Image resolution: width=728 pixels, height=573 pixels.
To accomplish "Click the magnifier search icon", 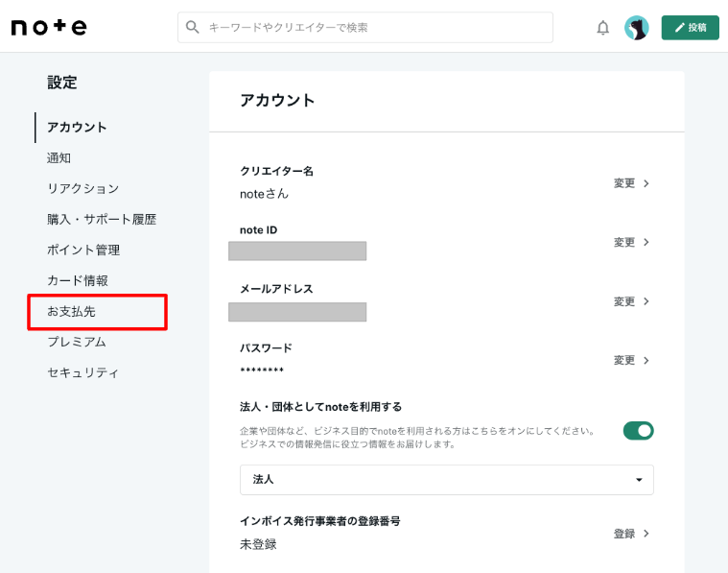I will pyautogui.click(x=192, y=28).
